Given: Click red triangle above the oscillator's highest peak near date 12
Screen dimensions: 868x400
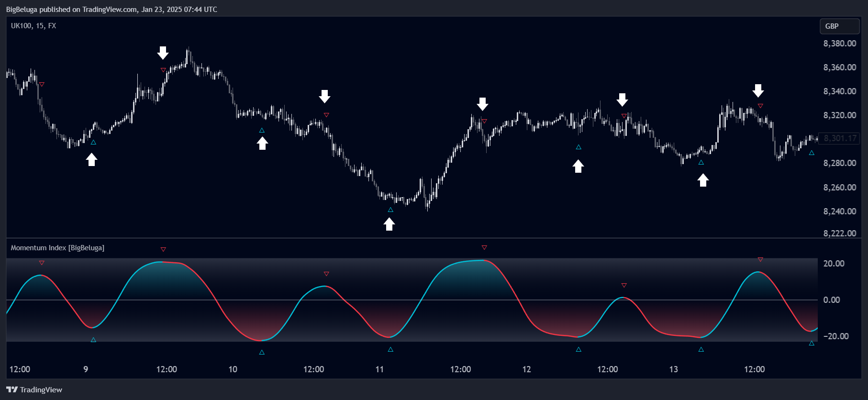Looking at the screenshot, I should [x=484, y=247].
